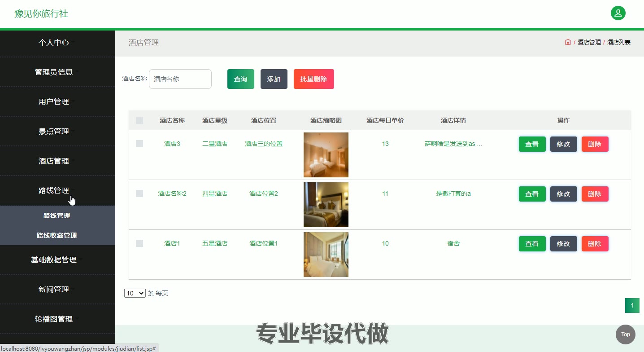Image resolution: width=644 pixels, height=352 pixels.
Task: Open thumbnail image of 酒店3
Action: pyautogui.click(x=326, y=155)
